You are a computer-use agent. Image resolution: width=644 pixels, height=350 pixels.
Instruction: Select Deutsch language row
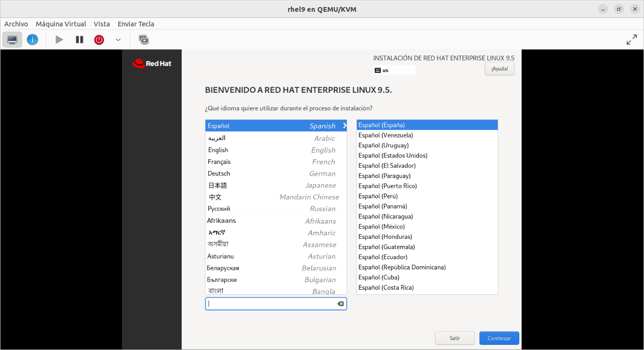coord(276,173)
